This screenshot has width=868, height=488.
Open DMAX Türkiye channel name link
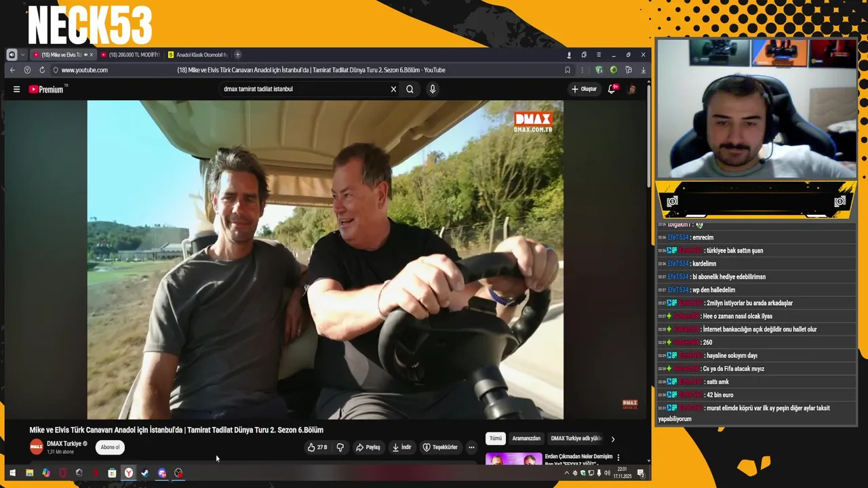point(64,444)
